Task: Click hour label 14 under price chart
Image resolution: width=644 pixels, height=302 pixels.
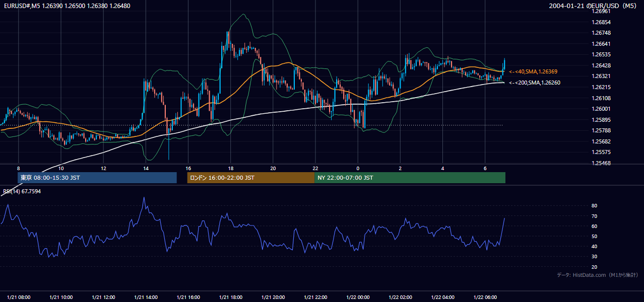Action: click(146, 168)
